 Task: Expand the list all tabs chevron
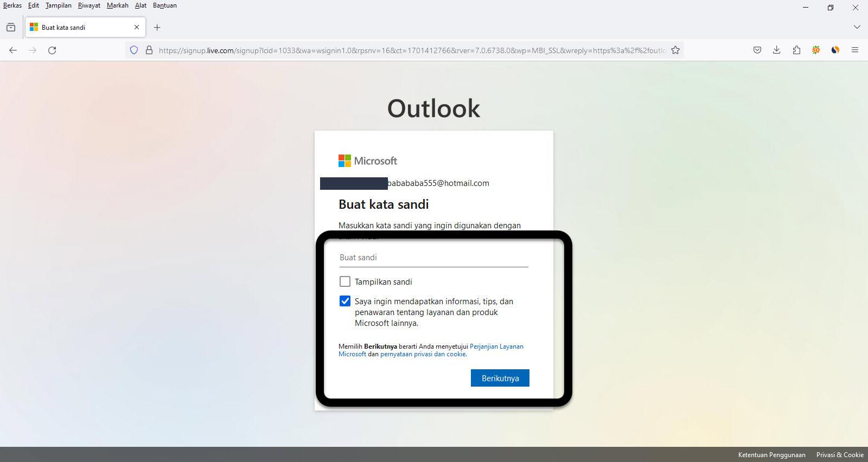pyautogui.click(x=857, y=27)
